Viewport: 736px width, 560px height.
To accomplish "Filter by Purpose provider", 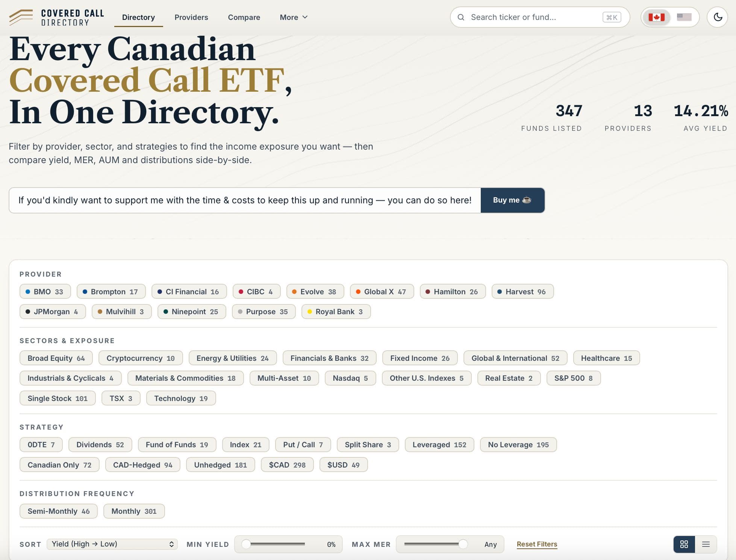I will (x=264, y=312).
